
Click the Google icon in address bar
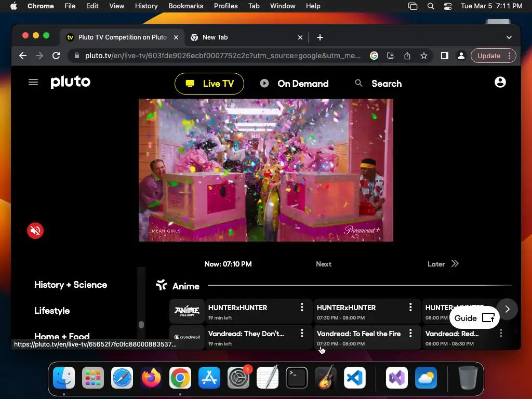[x=374, y=56]
